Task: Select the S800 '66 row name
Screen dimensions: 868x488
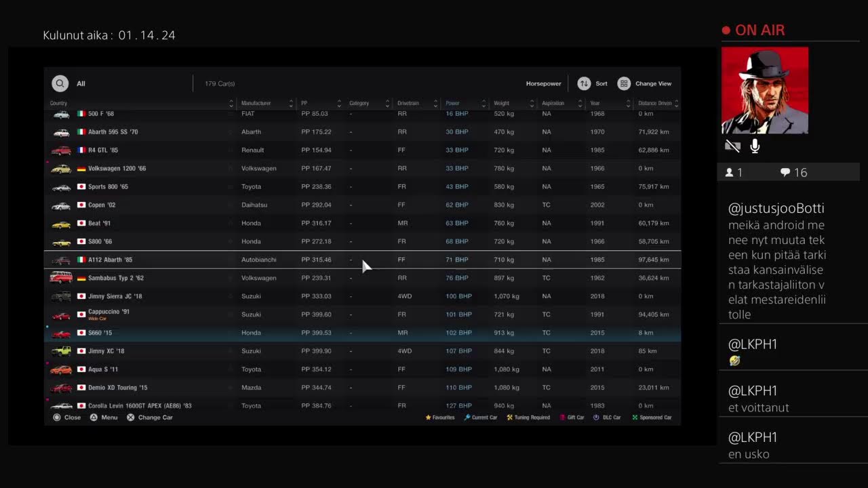Action: [x=100, y=241]
